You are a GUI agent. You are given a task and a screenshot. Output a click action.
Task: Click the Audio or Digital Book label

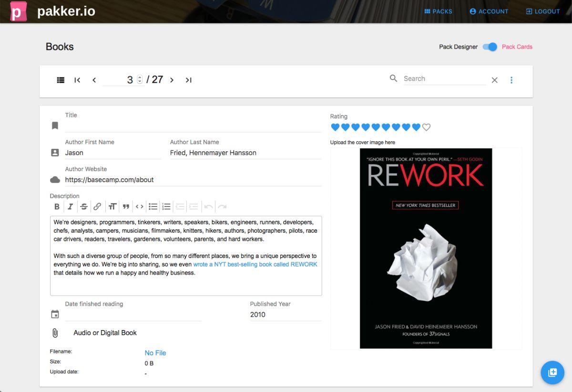[105, 333]
